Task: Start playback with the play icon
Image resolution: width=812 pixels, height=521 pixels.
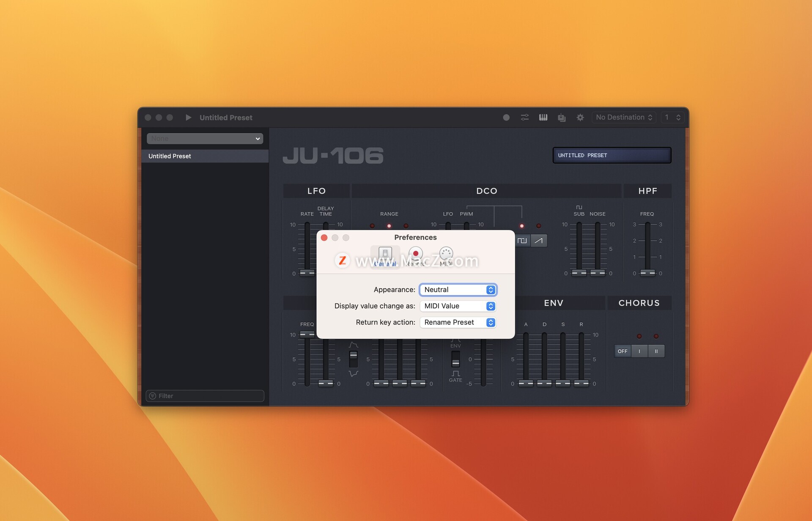Action: (x=188, y=118)
